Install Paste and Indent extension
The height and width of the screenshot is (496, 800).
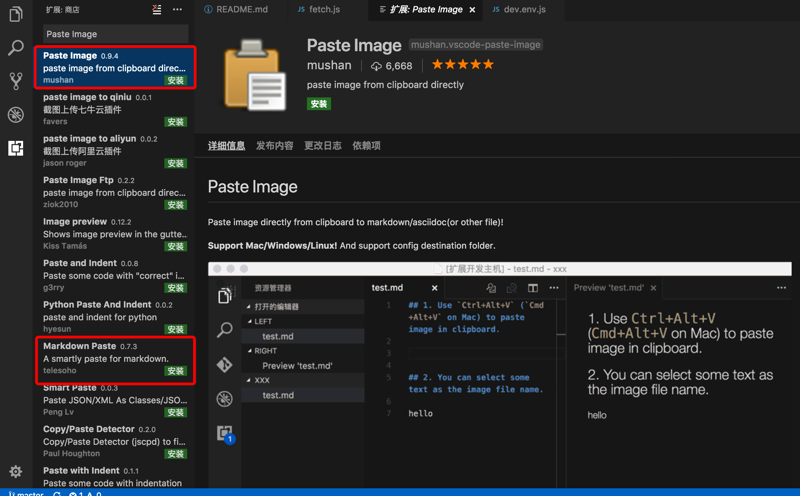pos(176,288)
